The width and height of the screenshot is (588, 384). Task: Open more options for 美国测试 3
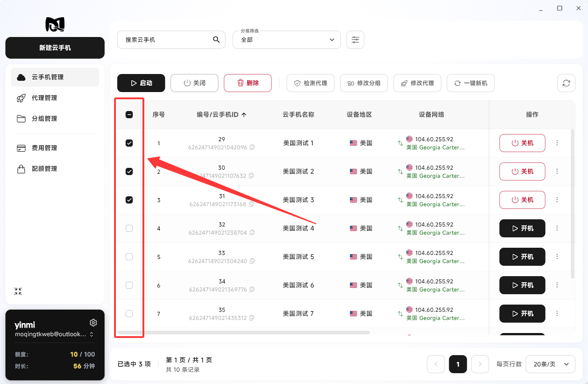click(x=557, y=200)
